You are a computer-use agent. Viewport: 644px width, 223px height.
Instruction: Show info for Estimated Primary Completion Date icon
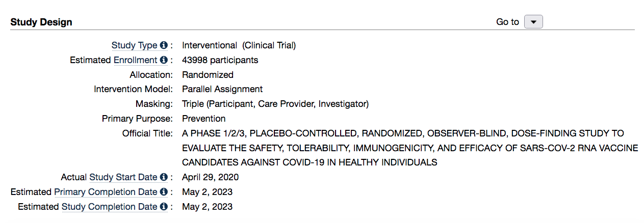[164, 192]
